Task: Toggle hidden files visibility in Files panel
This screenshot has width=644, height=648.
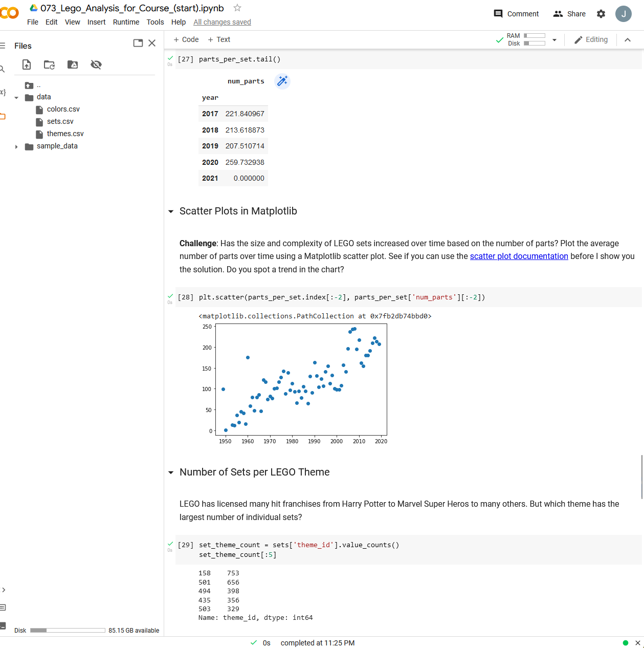Action: point(96,64)
